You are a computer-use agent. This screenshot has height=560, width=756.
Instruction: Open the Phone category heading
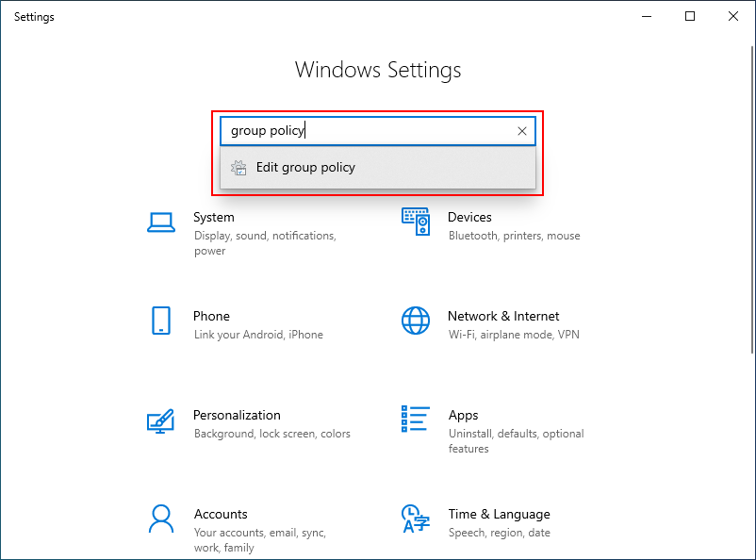(x=211, y=316)
